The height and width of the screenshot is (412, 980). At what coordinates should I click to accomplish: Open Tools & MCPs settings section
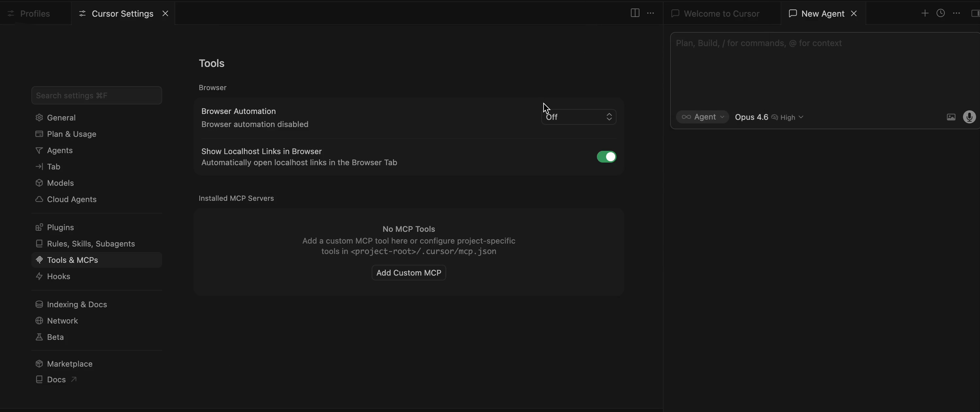(x=72, y=260)
